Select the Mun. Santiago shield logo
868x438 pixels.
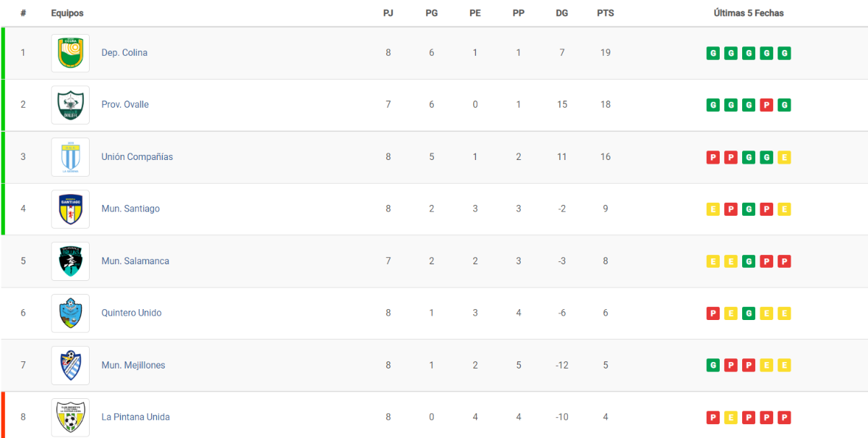click(x=70, y=209)
